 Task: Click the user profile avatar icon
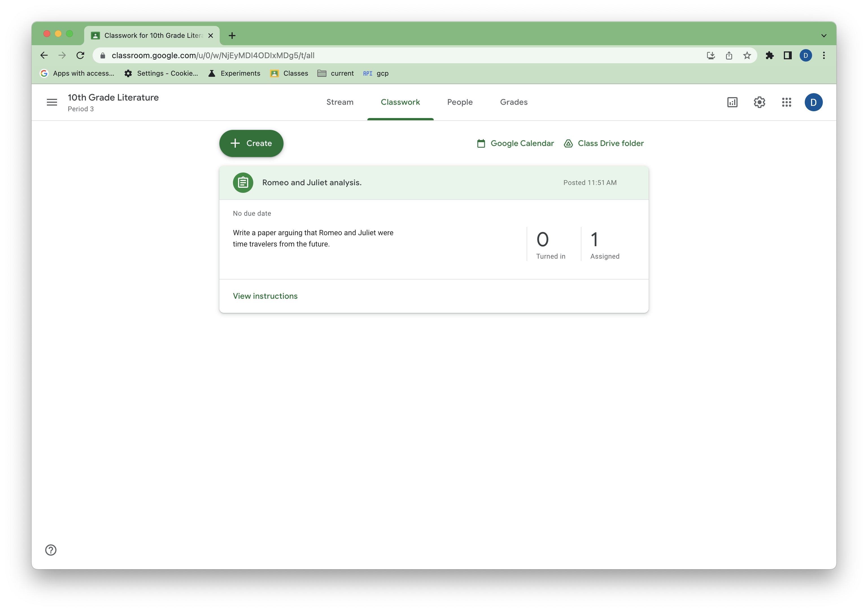coord(814,102)
